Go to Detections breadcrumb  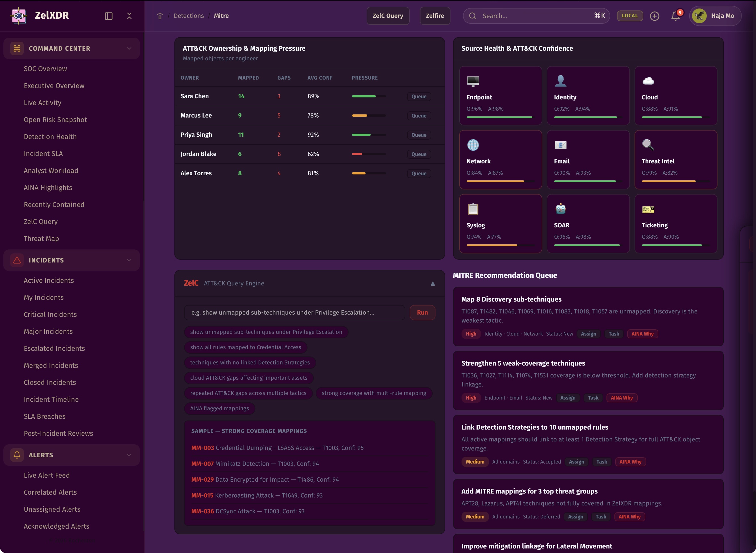[x=188, y=16]
